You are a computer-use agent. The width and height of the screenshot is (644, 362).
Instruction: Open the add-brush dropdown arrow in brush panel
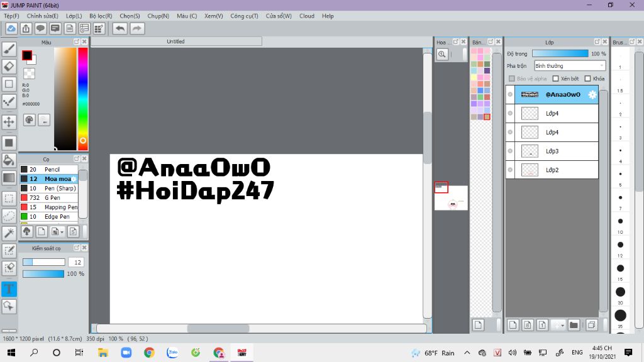tap(62, 232)
